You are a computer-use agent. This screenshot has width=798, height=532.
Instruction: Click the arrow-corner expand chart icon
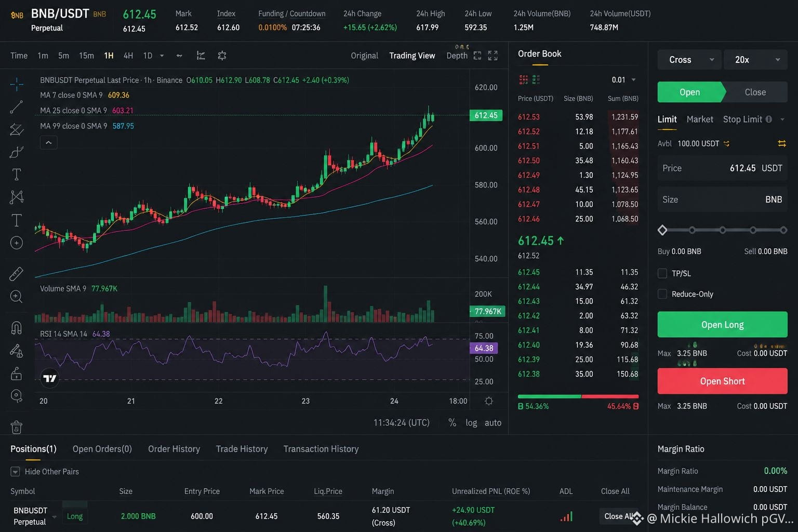point(493,56)
